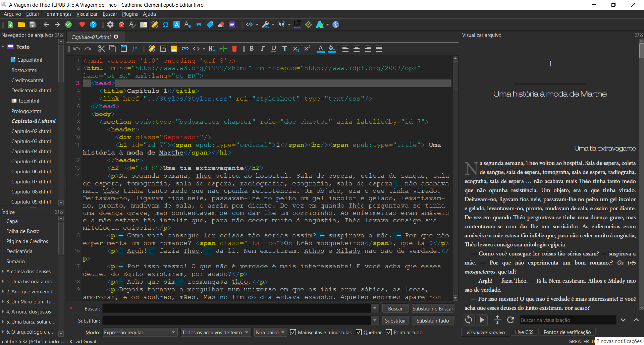Image resolution: width=644 pixels, height=345 pixels.
Task: Toggle the Maiúsculas e minúsculas checkbox
Action: [293, 332]
